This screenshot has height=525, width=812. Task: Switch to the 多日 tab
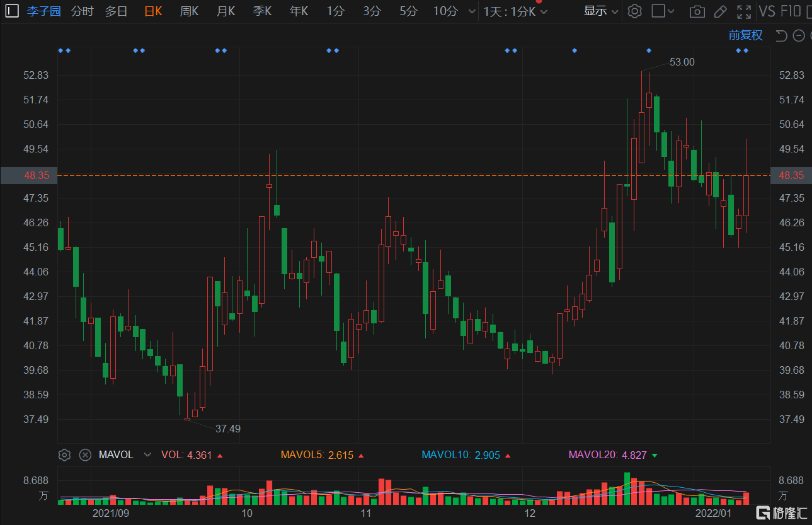116,11
